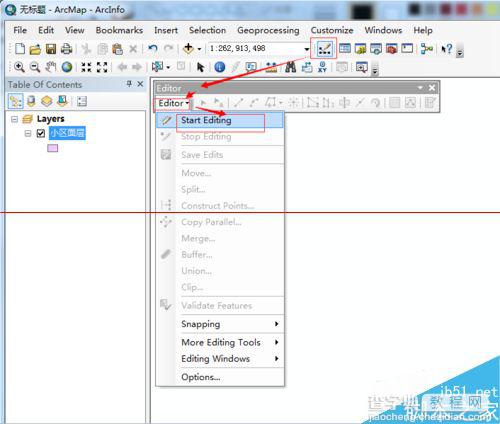Open the Python window icon
This screenshot has width=500, height=424.
[407, 49]
